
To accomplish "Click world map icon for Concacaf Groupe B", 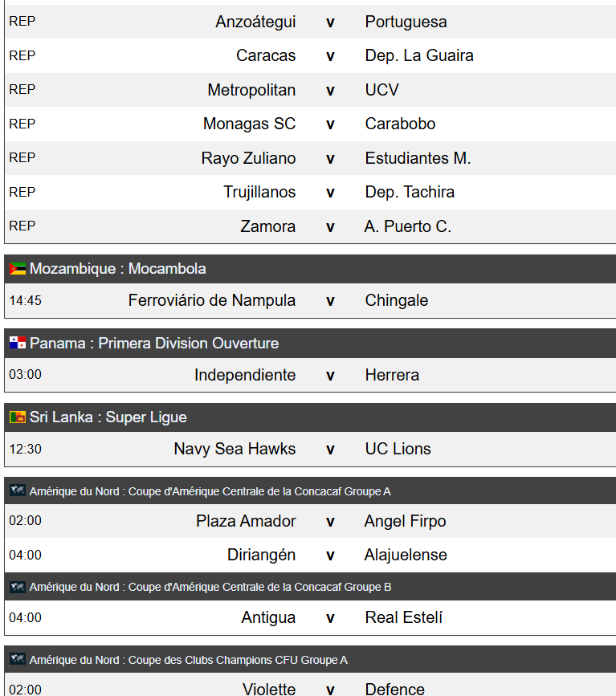I will click(18, 587).
